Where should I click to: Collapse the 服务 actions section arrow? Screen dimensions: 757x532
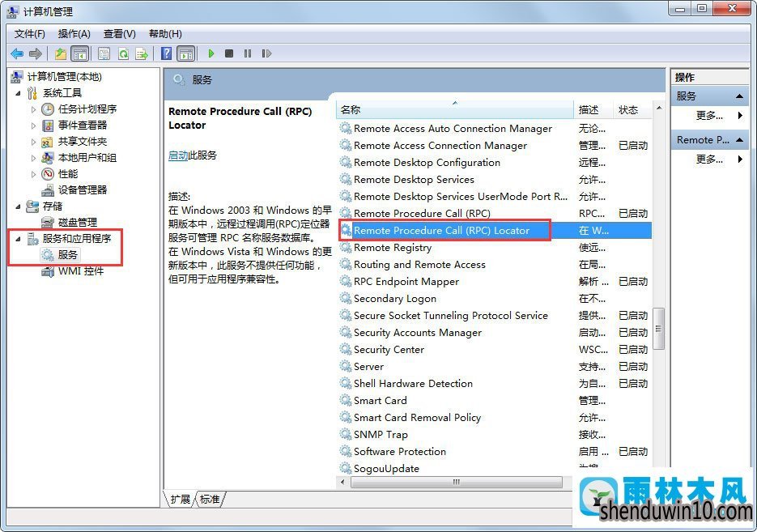pos(739,96)
